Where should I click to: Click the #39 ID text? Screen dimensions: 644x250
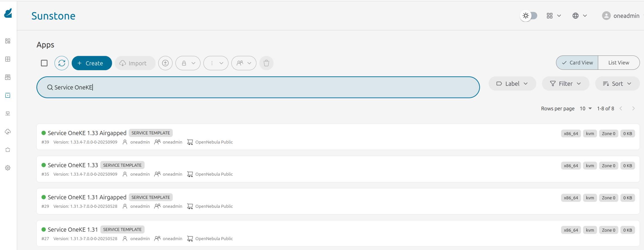[x=45, y=142]
